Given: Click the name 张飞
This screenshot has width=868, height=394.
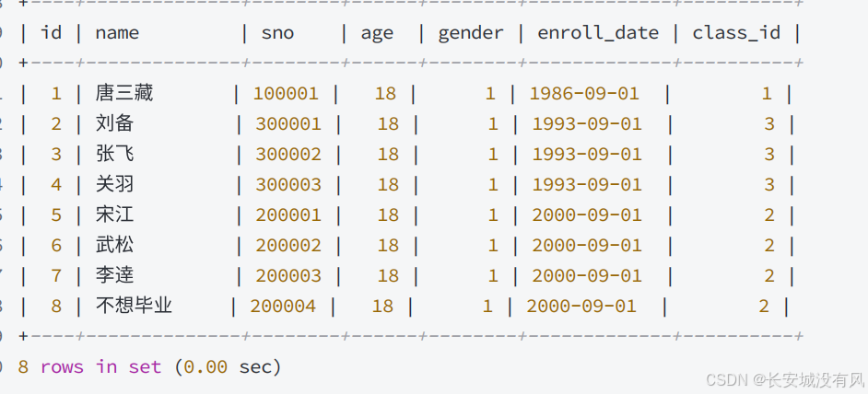Looking at the screenshot, I should click(114, 154).
